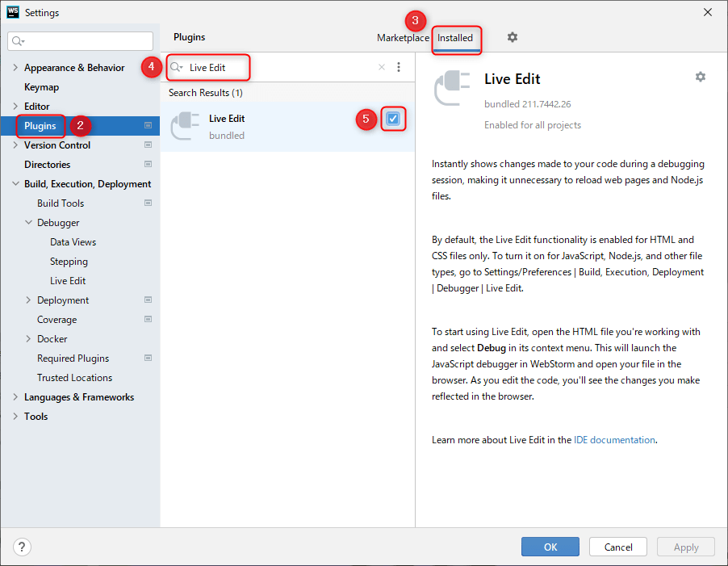This screenshot has width=728, height=566.
Task: Open Required Plugins settings page
Action: [x=73, y=358]
